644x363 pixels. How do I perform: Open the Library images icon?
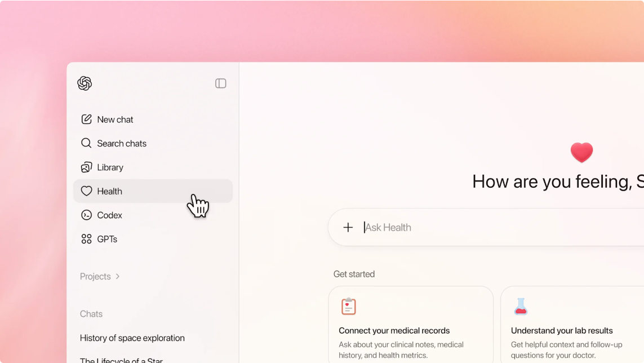[86, 167]
